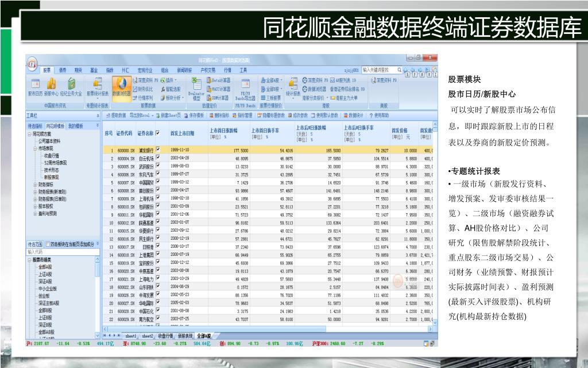Select the 新股表现 sheet tab

(185, 335)
